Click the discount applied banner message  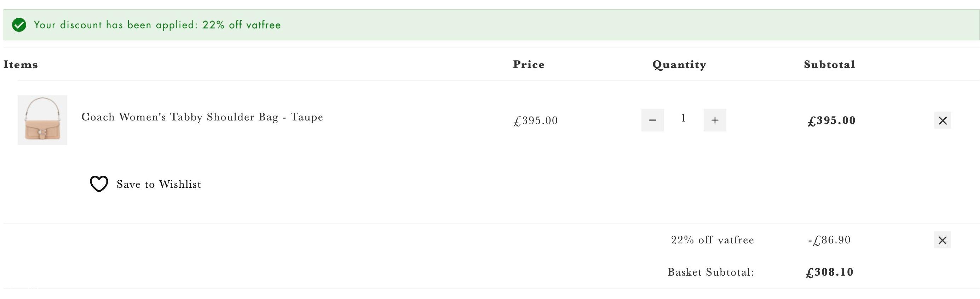[x=157, y=25]
